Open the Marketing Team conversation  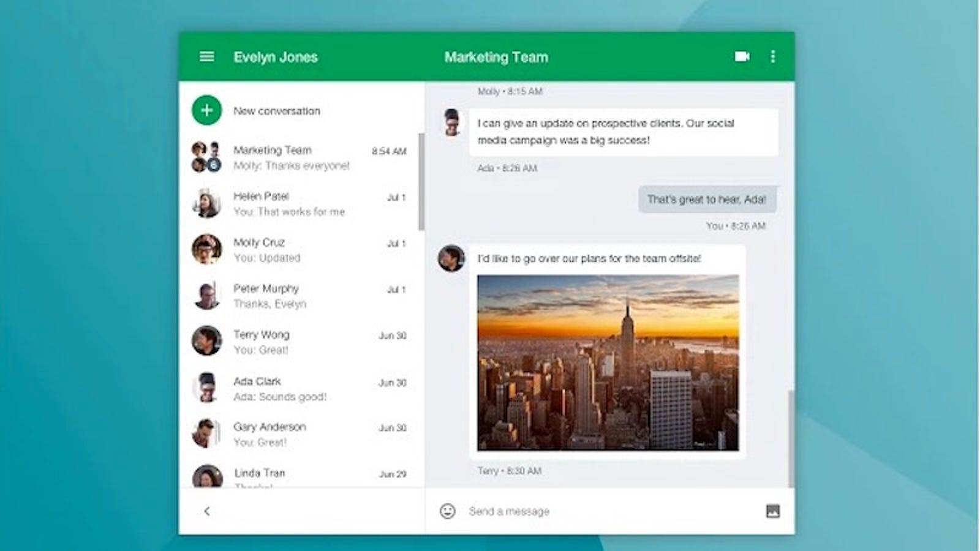pyautogui.click(x=300, y=157)
